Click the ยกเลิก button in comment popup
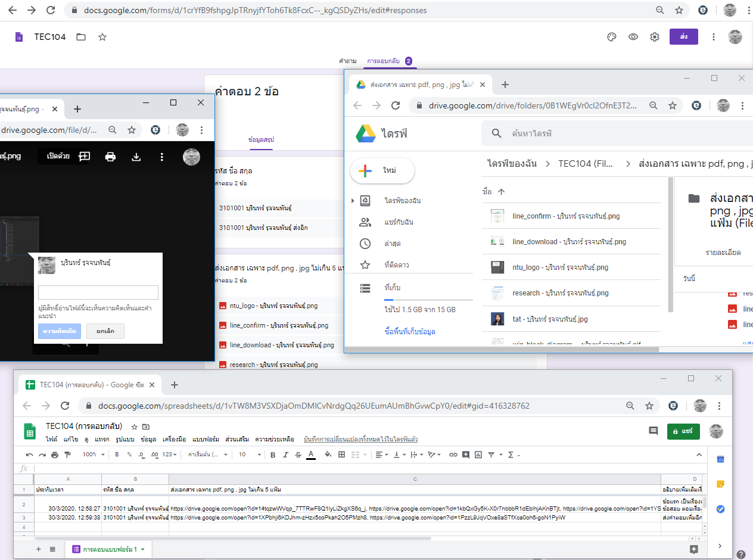The image size is (753, 560). [105, 331]
